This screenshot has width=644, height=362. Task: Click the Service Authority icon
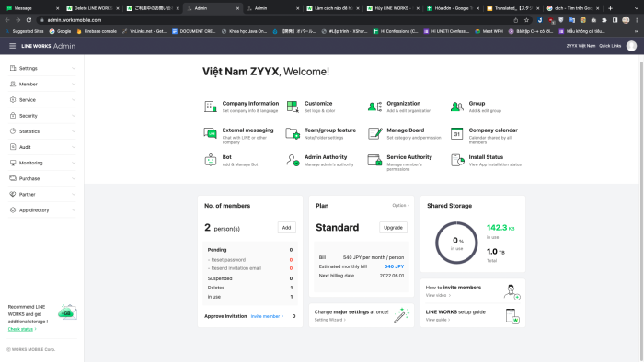(x=374, y=160)
